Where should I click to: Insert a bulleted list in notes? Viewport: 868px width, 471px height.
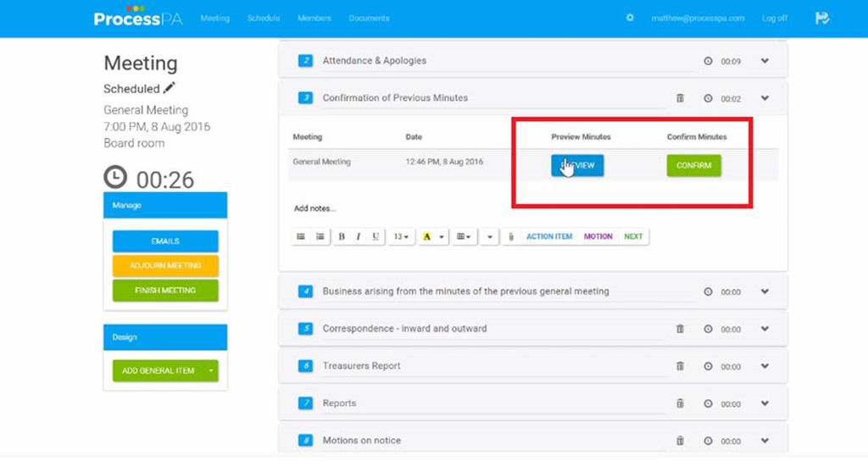pyautogui.click(x=301, y=237)
